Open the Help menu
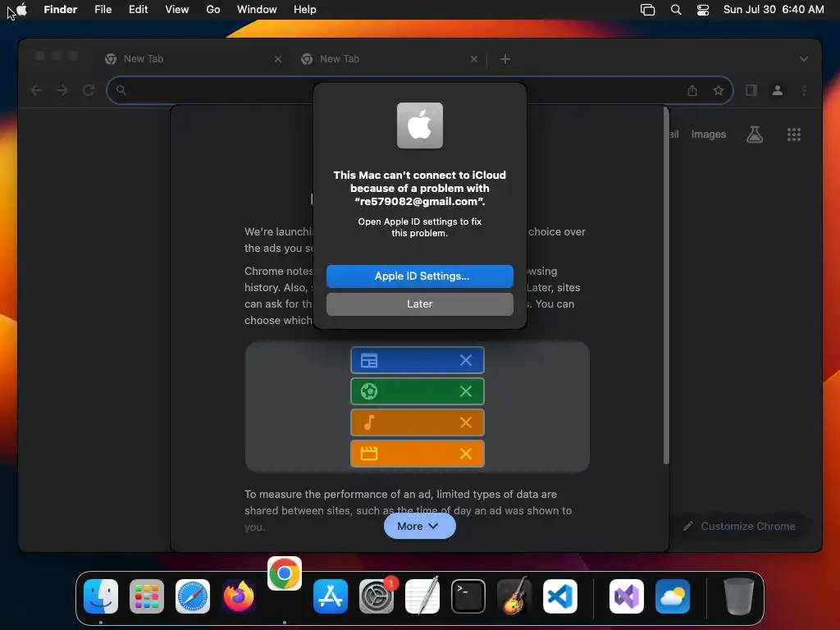The height and width of the screenshot is (630, 840). click(305, 9)
